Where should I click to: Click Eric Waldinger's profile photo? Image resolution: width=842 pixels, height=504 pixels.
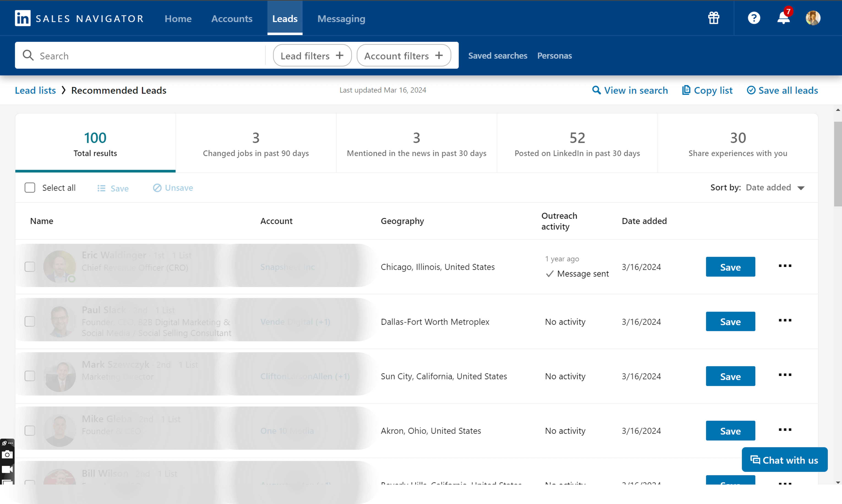click(x=60, y=267)
